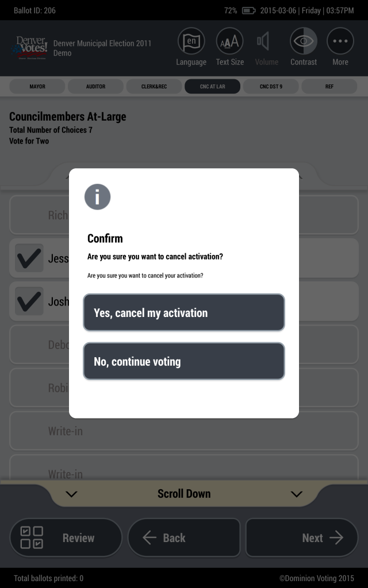Image resolution: width=368 pixels, height=588 pixels.
Task: Uncheck the Josh candidate checkbox
Action: (x=29, y=301)
